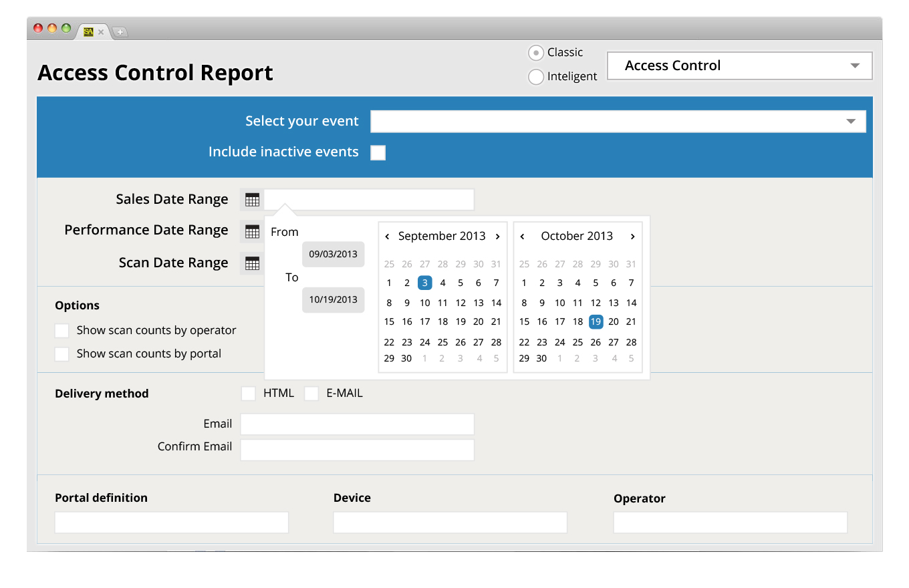Click the Access Control Report heading
This screenshot has width=909, height=588.
[x=156, y=72]
